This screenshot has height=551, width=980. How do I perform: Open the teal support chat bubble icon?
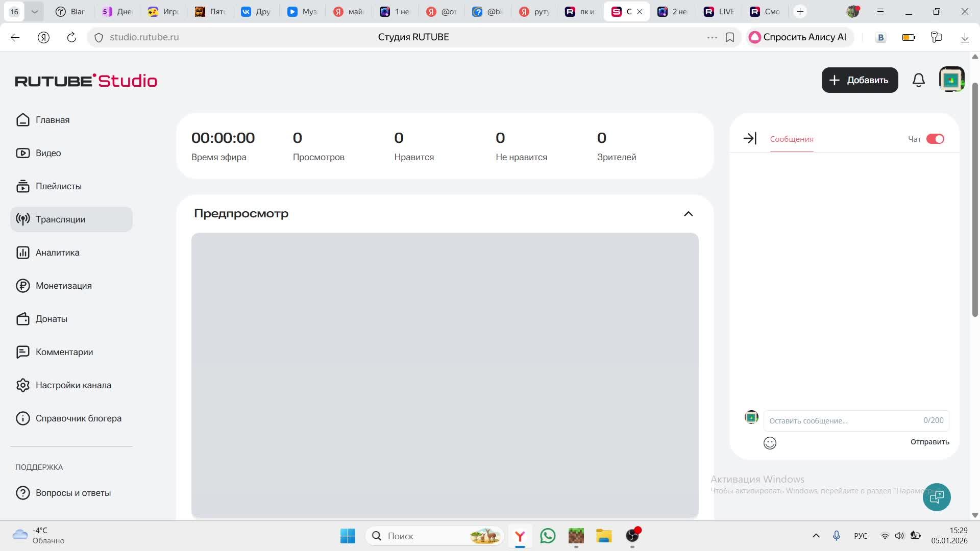click(936, 496)
